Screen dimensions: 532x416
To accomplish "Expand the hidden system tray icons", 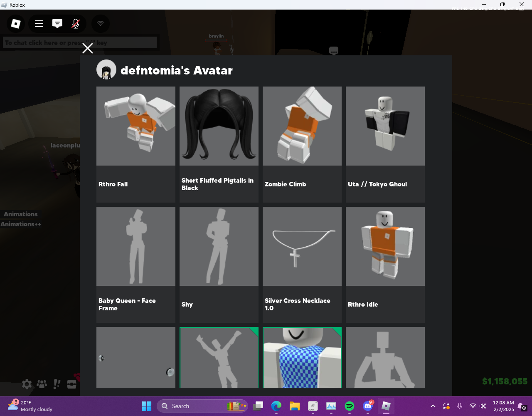I will (x=433, y=406).
